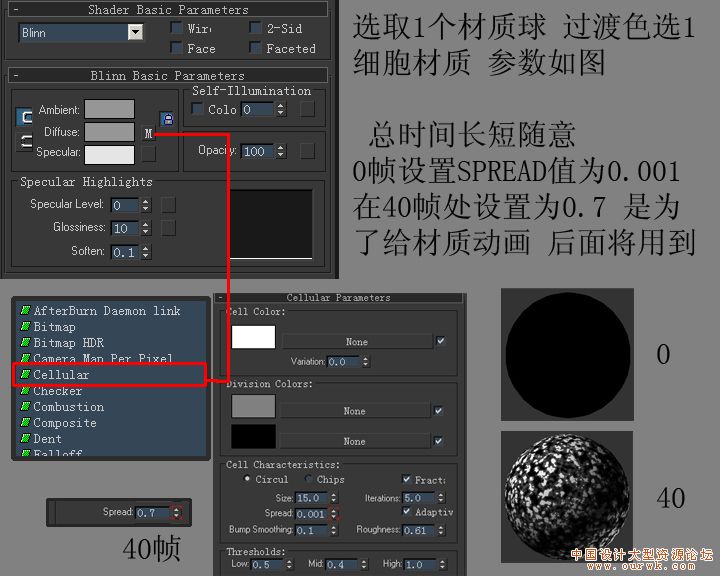
Task: Adjust the Variation spinner arrows
Action: (x=366, y=361)
